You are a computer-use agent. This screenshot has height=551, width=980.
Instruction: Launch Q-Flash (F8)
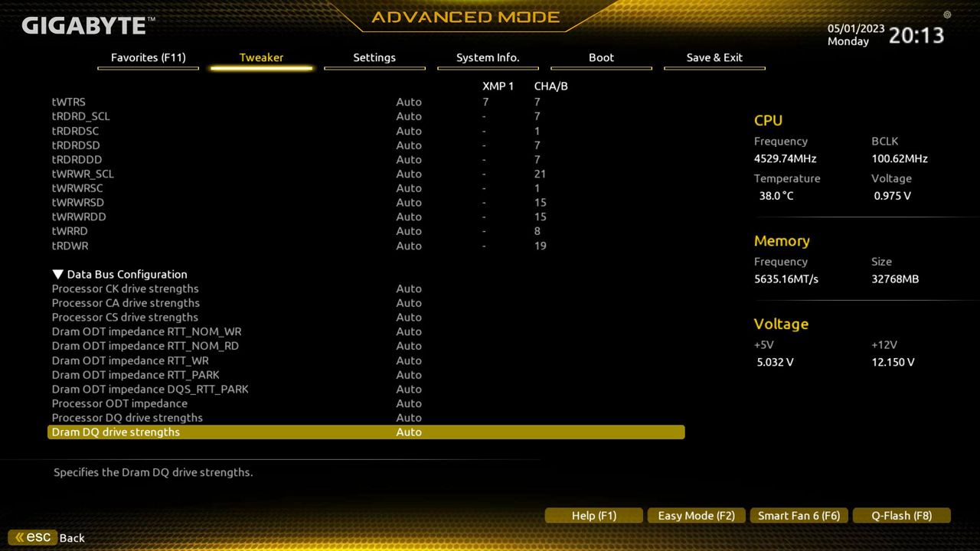[x=901, y=516]
